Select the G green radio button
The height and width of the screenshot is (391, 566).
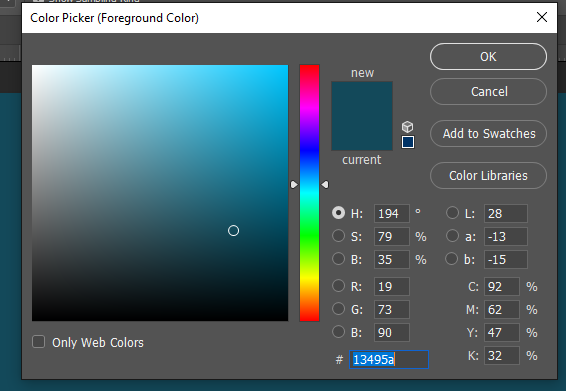338,309
